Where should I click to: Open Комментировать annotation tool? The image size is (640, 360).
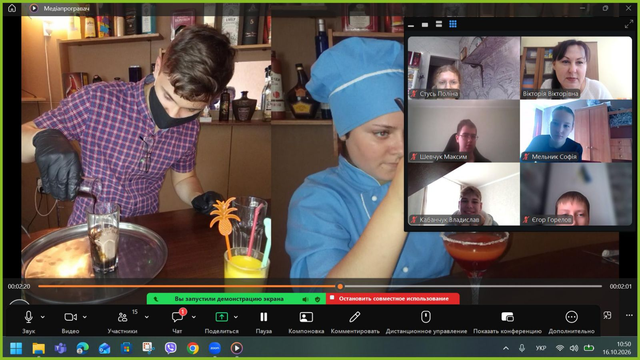pyautogui.click(x=355, y=317)
